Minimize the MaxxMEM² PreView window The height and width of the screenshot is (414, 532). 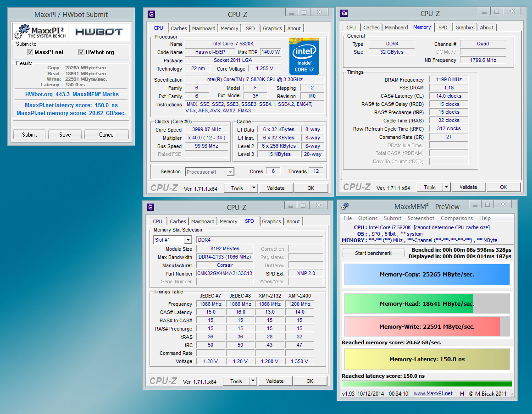click(x=475, y=204)
